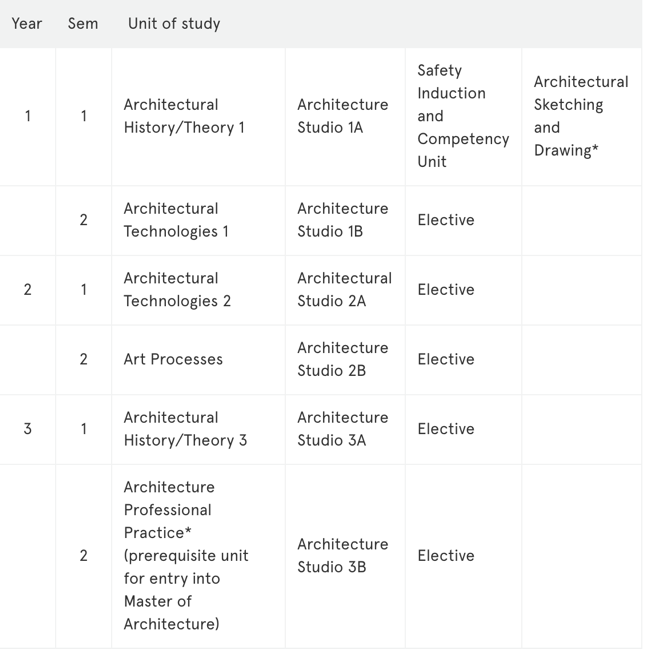Image resolution: width=646 pixels, height=649 pixels.
Task: Click Architectural History/Theory 3 unit
Action: click(x=185, y=429)
